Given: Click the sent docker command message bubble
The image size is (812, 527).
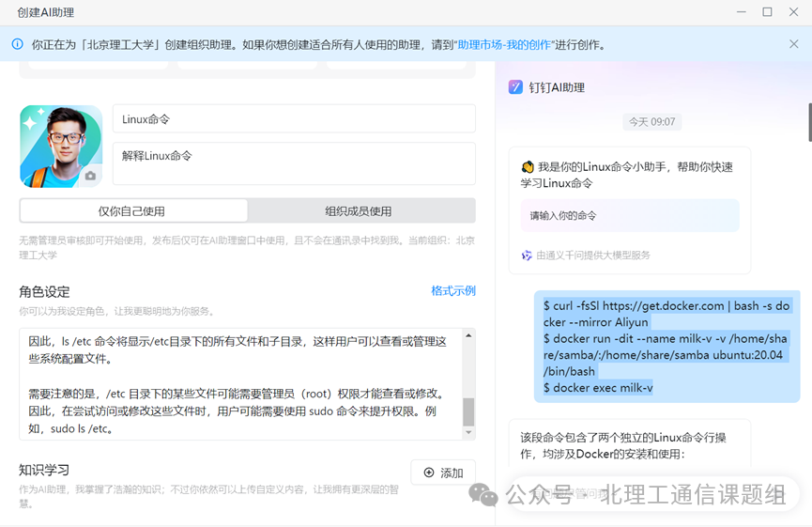Looking at the screenshot, I should tap(667, 347).
